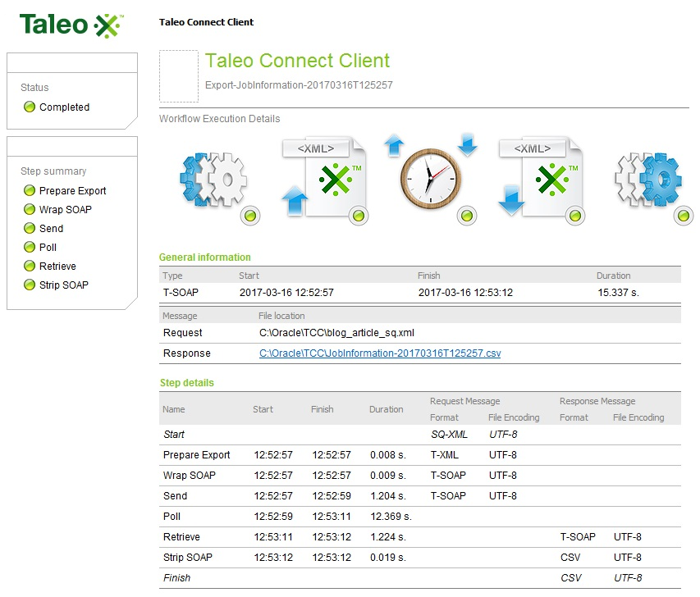Click the General information heading
This screenshot has width=700, height=597.
click(205, 257)
